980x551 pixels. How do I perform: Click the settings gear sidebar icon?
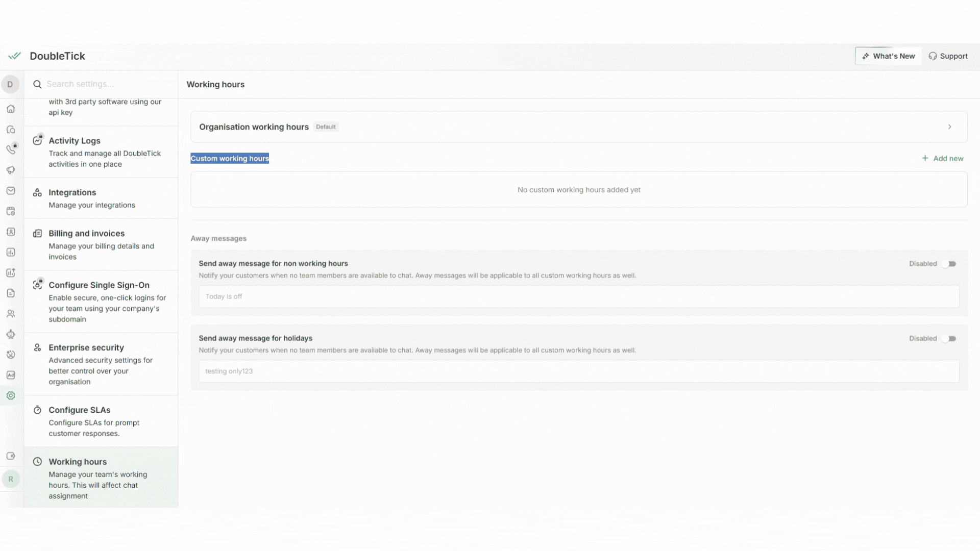11,395
